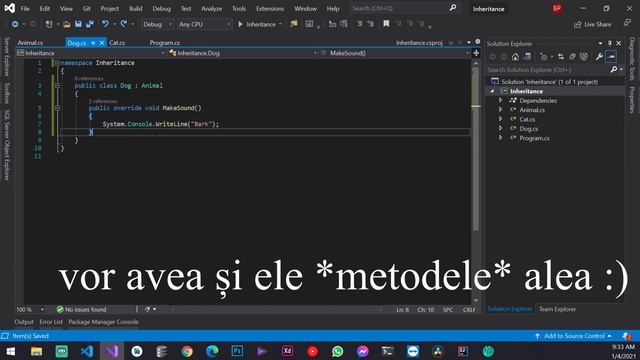Switch to the Cat.cs tab
The image size is (640, 360).
(117, 43)
